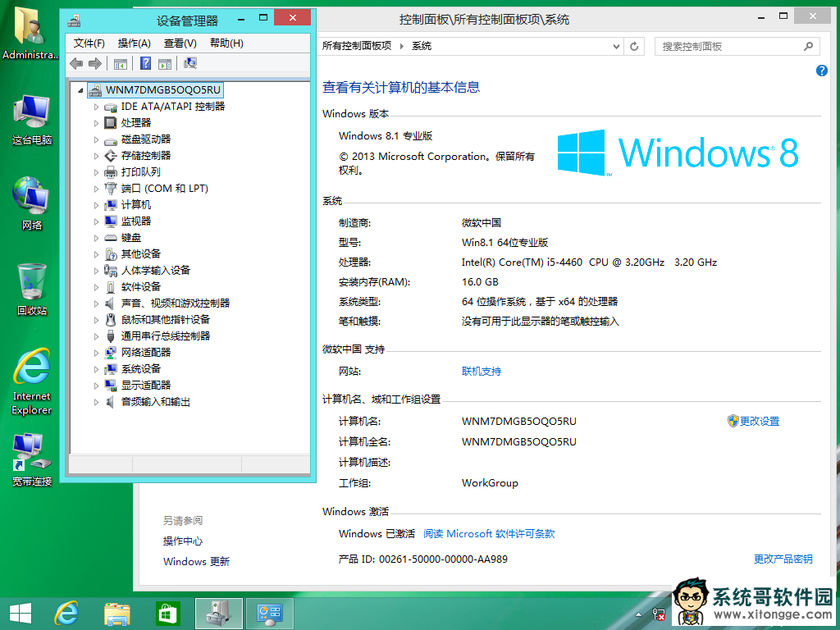Click the 更改产品密钥 link
The height and width of the screenshot is (630, 840).
coord(783,559)
